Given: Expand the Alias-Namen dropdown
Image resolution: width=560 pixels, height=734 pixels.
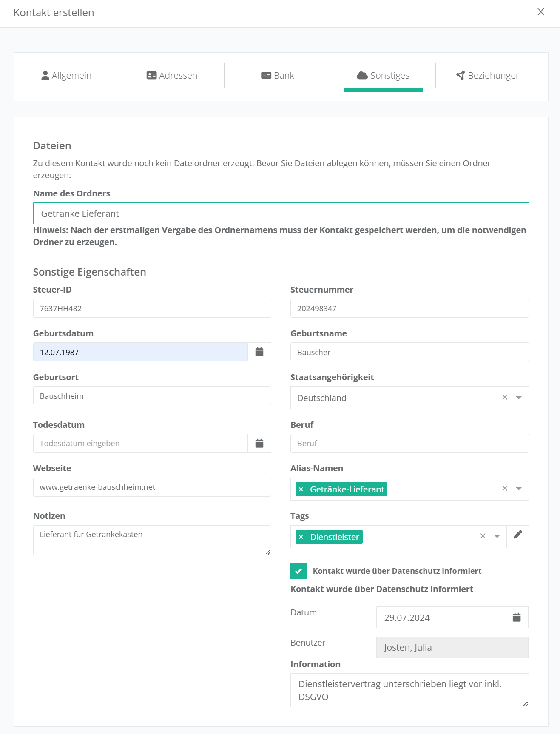Looking at the screenshot, I should (x=519, y=489).
